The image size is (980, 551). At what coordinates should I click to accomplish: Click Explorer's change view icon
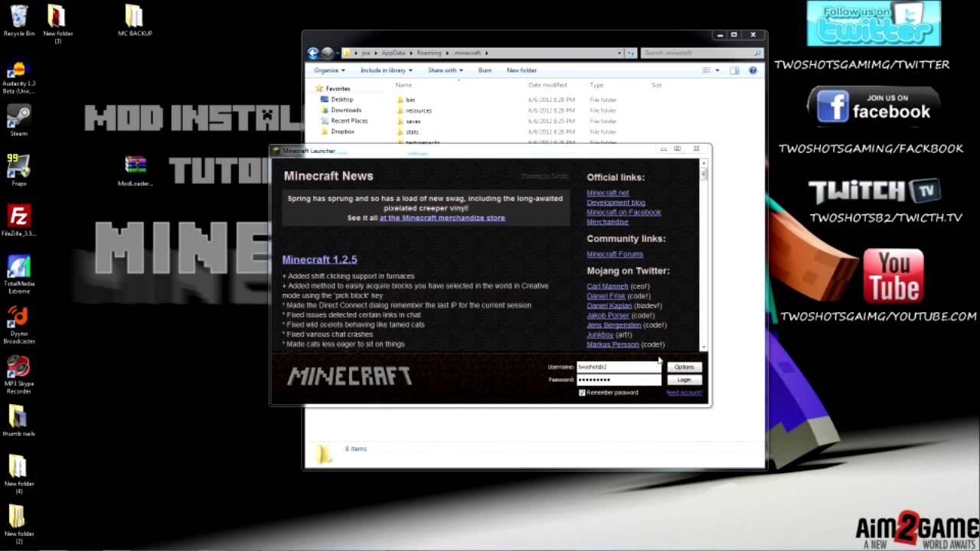[x=707, y=70]
